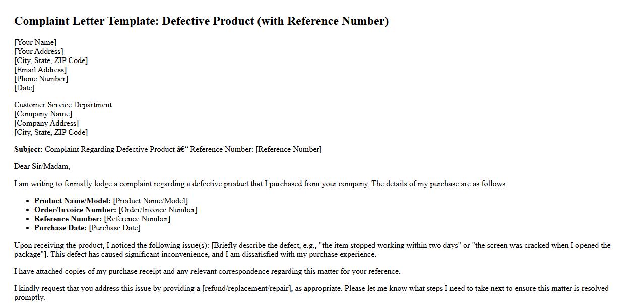Click the bold Reference Number: bullet label
The image size is (644, 303).
point(68,219)
